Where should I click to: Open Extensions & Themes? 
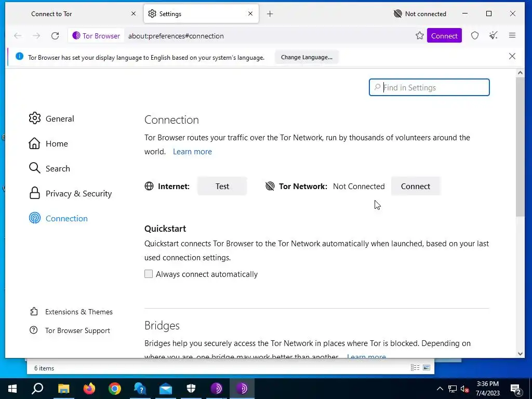(x=71, y=312)
